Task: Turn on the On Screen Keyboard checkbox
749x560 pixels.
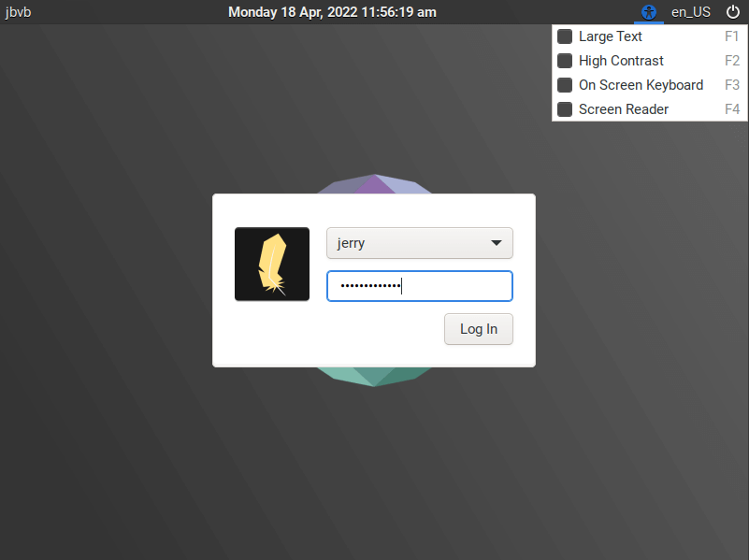Action: (565, 85)
